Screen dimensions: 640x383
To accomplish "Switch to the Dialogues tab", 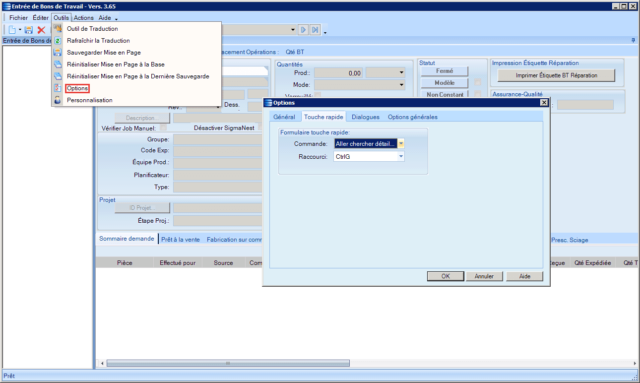I will [365, 117].
